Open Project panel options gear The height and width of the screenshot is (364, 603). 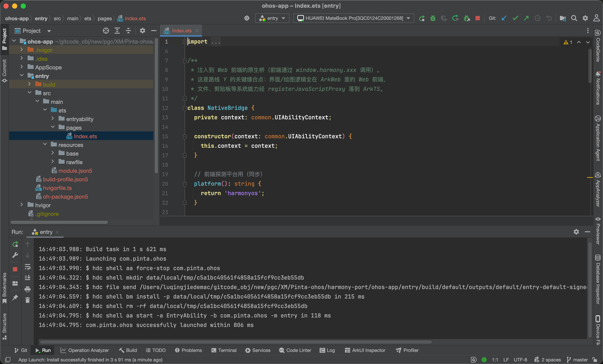point(142,31)
